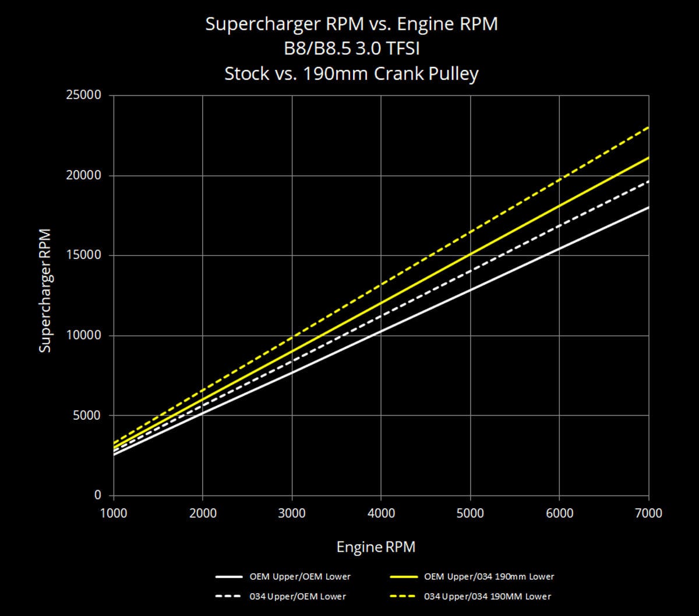This screenshot has width=699, height=616.
Task: Select the '034 Upper/OEM Lower' legend label
Action: pyautogui.click(x=298, y=596)
